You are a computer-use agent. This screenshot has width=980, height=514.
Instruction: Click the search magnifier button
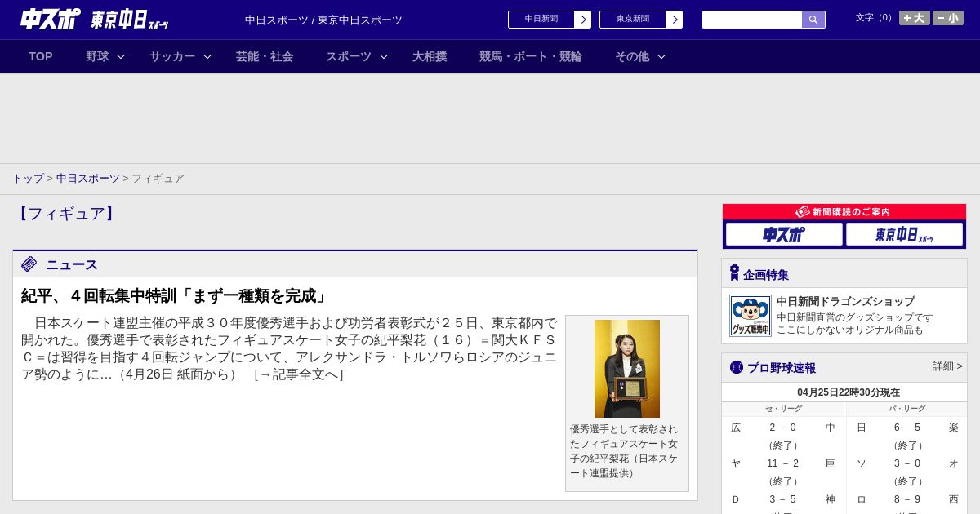pyautogui.click(x=813, y=20)
